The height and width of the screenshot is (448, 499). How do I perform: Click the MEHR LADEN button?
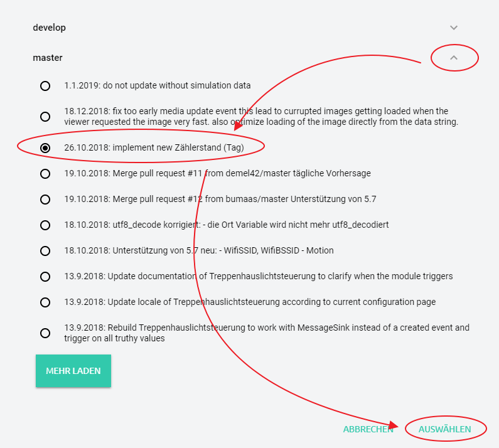point(73,371)
